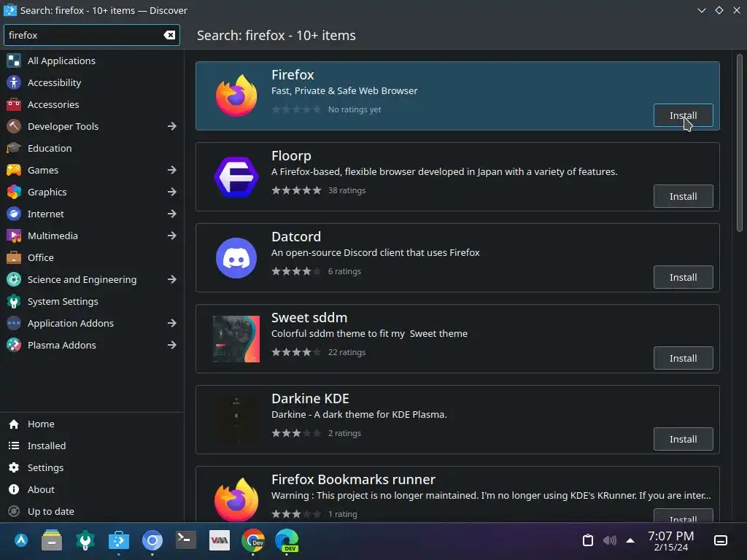
Task: Expand Developer Tools subcategories arrow
Action: 172,126
